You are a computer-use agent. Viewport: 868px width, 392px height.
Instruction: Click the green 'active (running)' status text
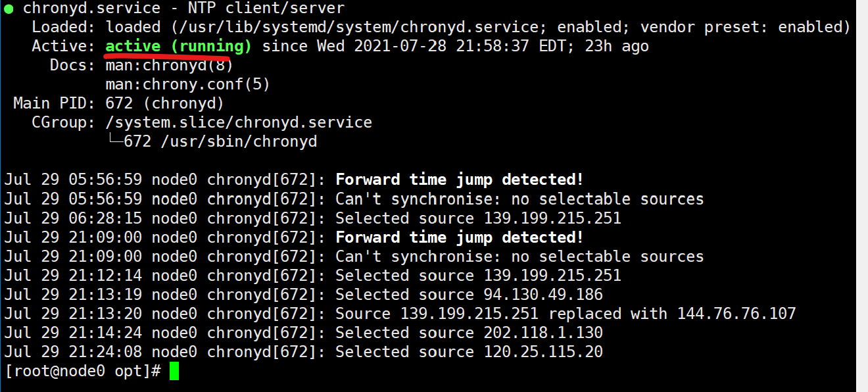tap(178, 46)
